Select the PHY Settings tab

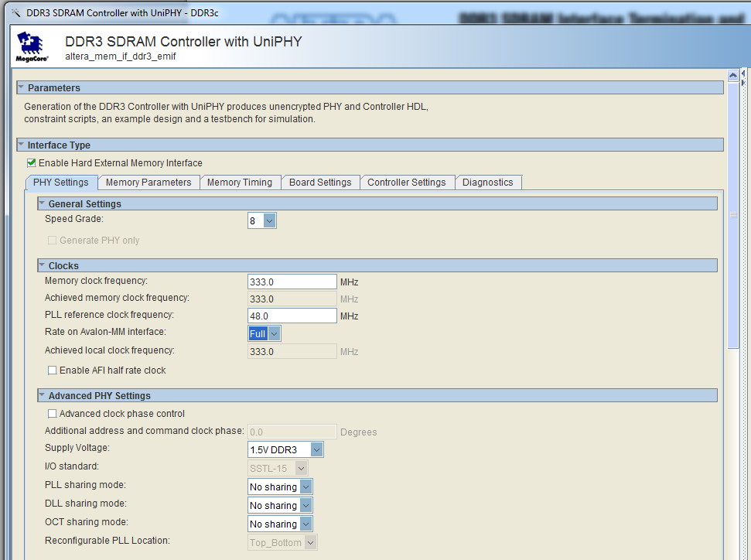61,183
